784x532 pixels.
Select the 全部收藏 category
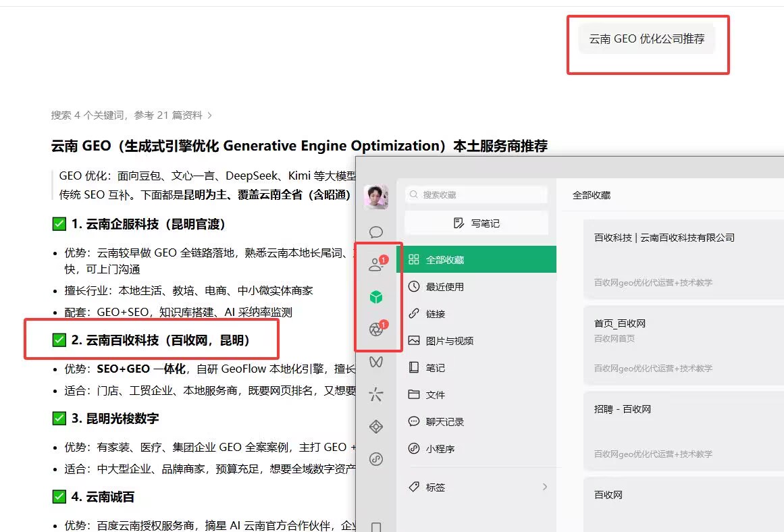(x=476, y=259)
